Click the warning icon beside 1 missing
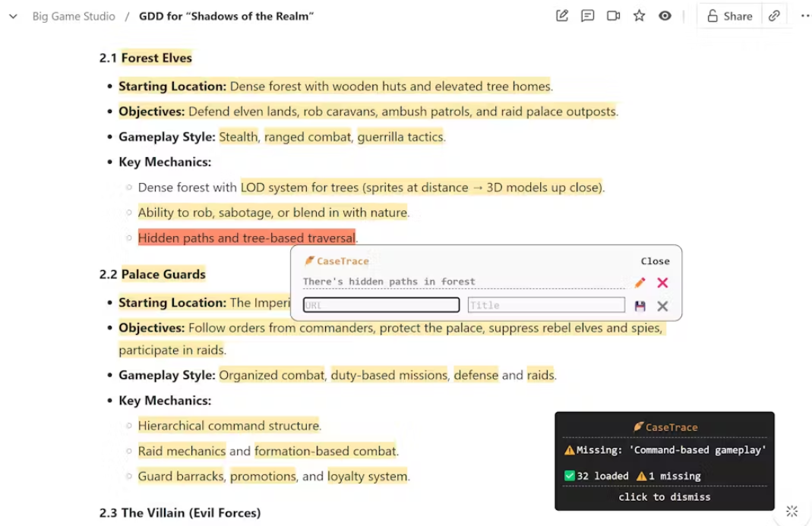 point(642,476)
